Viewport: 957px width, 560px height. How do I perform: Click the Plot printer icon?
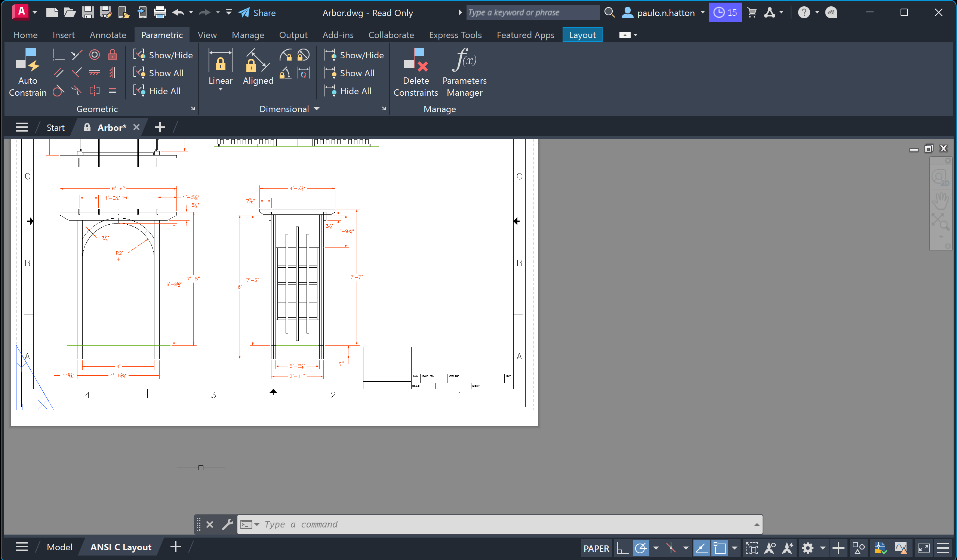click(x=160, y=13)
